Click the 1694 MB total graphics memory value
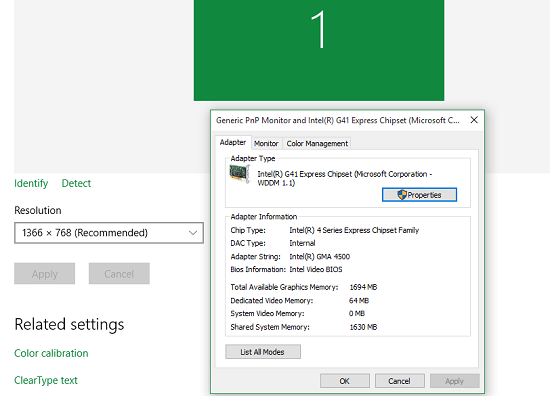The width and height of the screenshot is (550, 396). click(x=363, y=287)
